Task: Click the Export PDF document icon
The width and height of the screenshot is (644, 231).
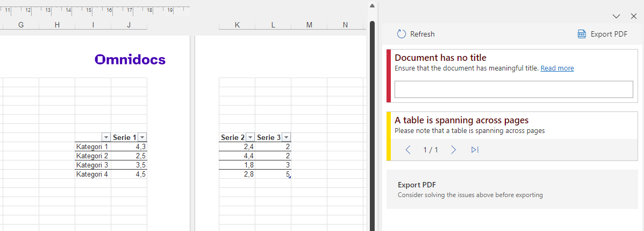Action: pyautogui.click(x=582, y=34)
